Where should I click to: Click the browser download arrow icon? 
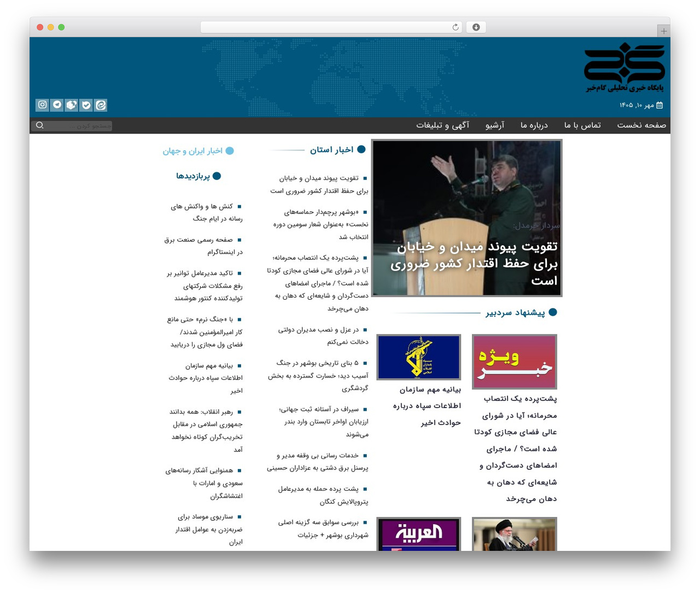476,27
